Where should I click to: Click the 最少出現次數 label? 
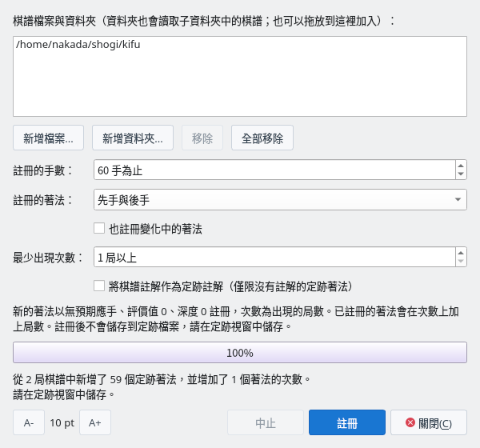(48, 258)
